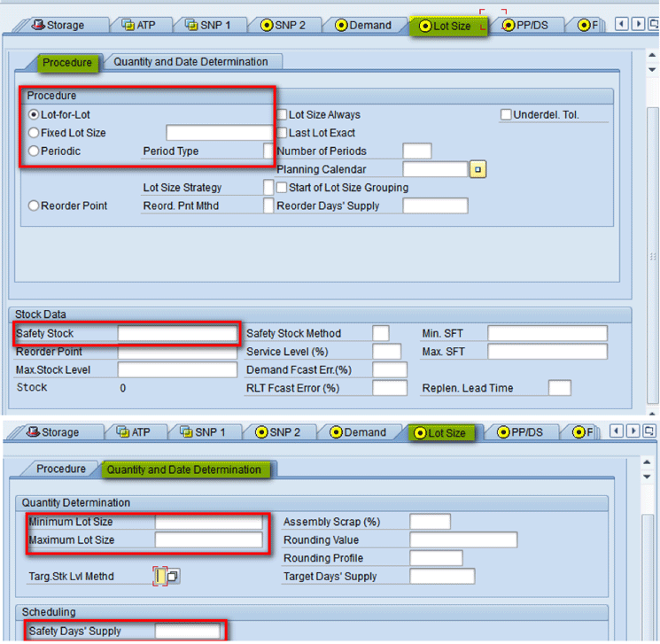Open the tab list icon in upper tab strip
The width and height of the screenshot is (660, 644).
coord(654,24)
